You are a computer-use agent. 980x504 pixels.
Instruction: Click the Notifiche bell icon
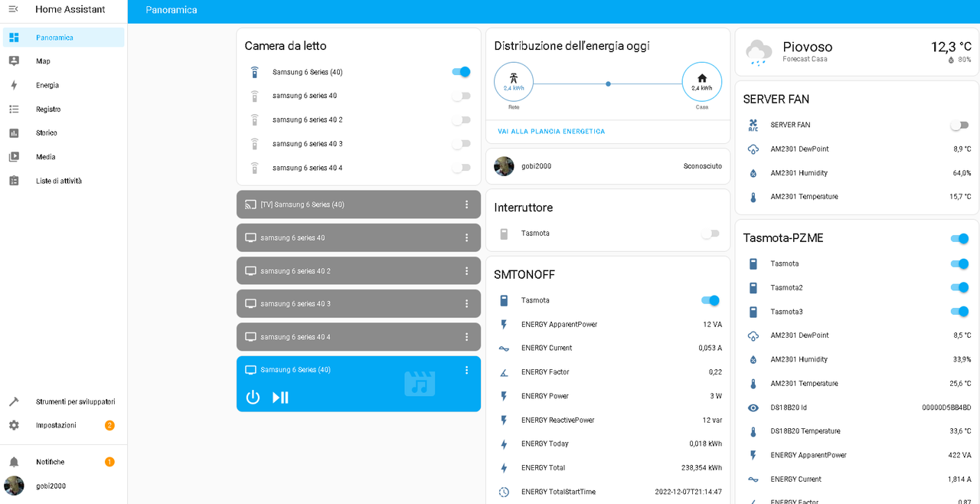tap(14, 462)
